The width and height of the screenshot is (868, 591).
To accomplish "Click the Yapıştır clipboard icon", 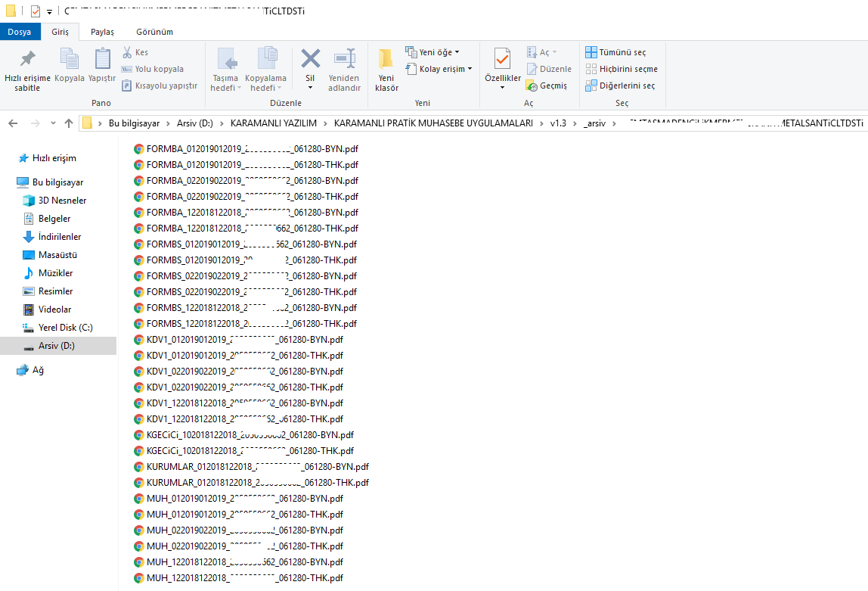I will pyautogui.click(x=102, y=60).
